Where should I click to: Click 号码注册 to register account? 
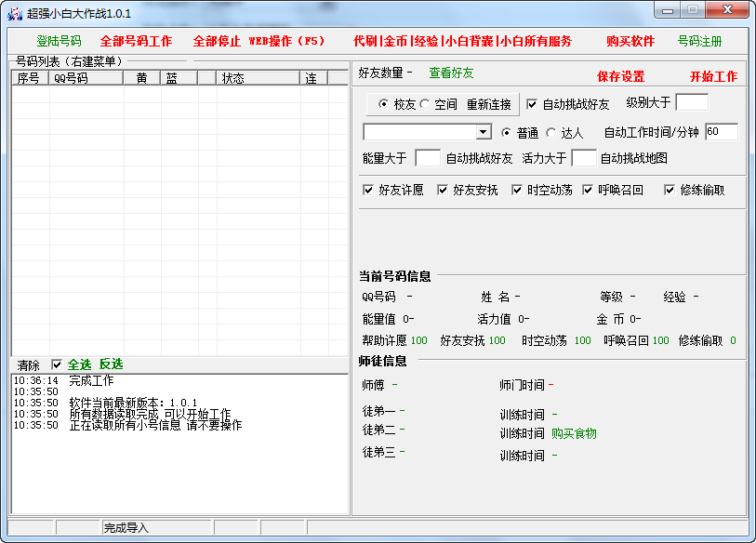pos(699,41)
